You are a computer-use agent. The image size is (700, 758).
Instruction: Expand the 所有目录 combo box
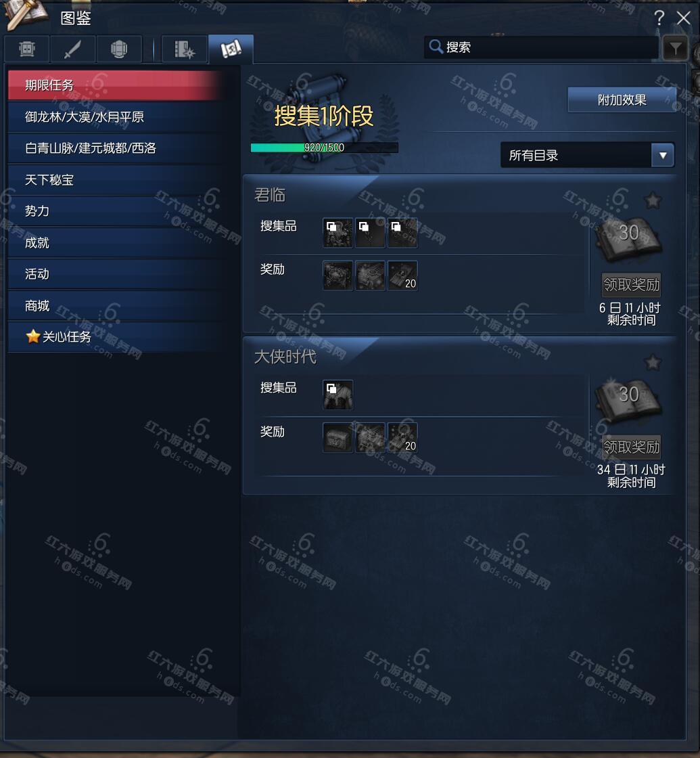(588, 155)
